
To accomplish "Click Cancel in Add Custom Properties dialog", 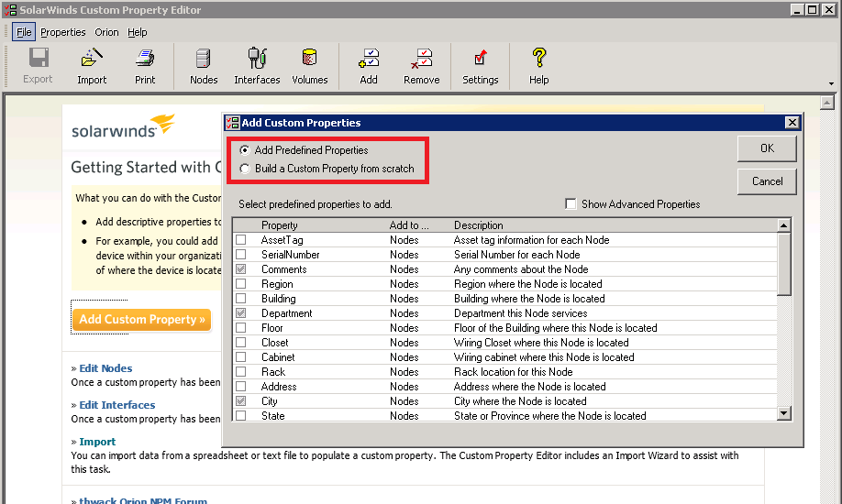I will [x=767, y=181].
